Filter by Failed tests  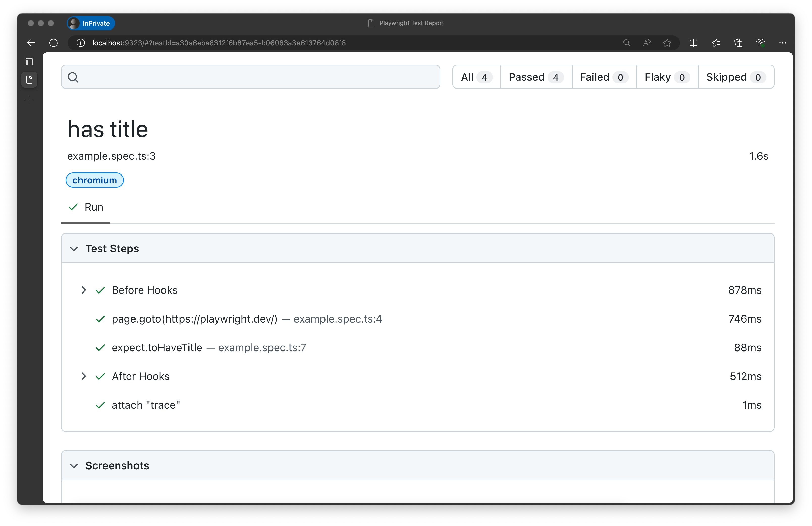[x=604, y=77]
